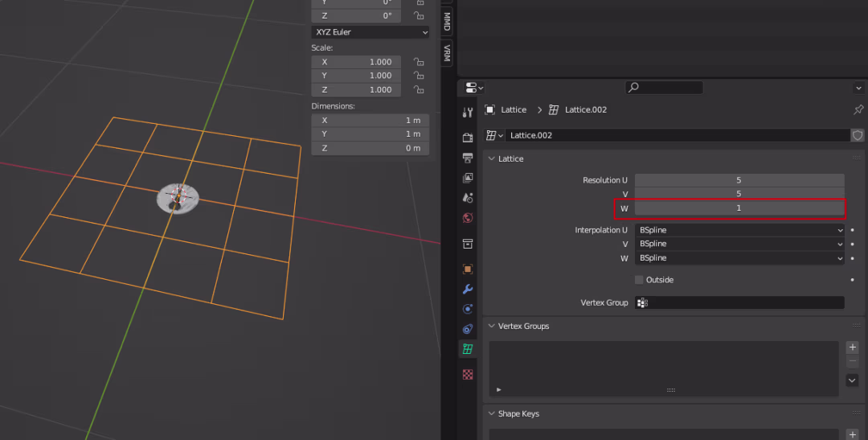Expand the vertex group list filter triangle
868x440 pixels.
coord(499,389)
